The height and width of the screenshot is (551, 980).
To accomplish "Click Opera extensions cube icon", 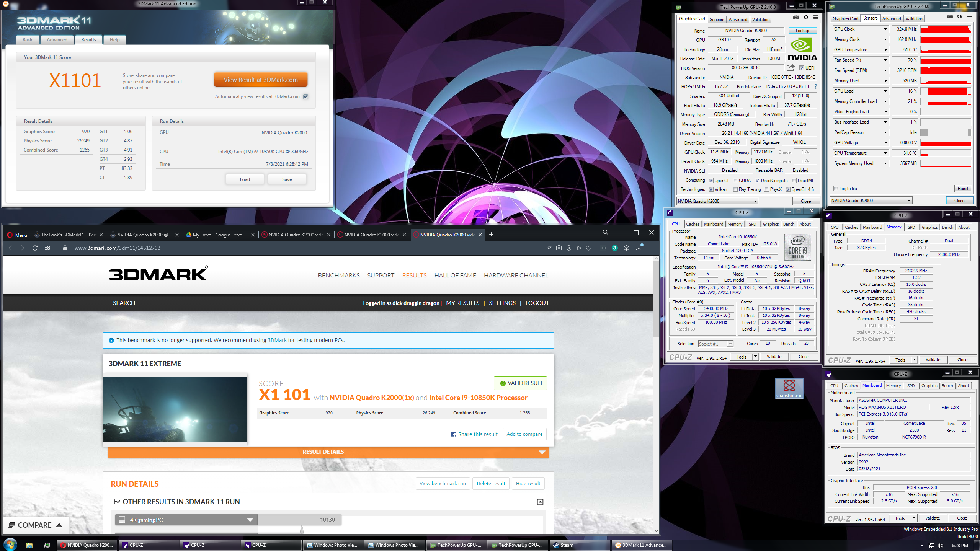I will click(627, 248).
